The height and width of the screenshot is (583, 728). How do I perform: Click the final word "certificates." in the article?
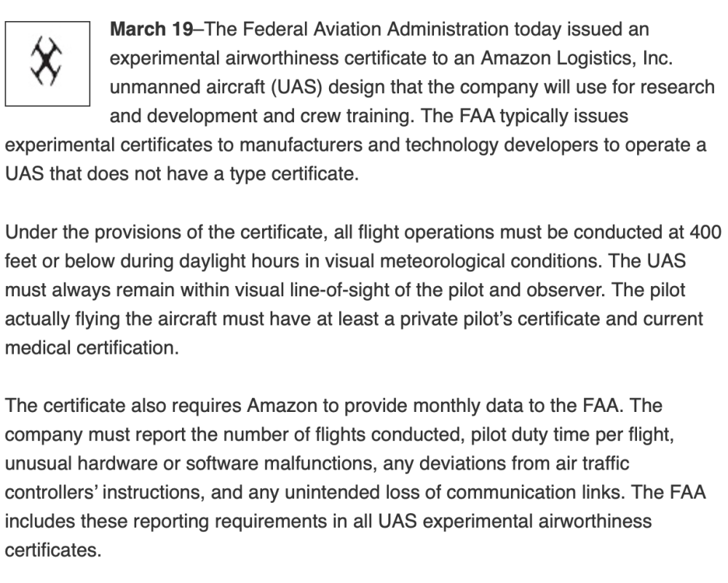click(x=52, y=547)
